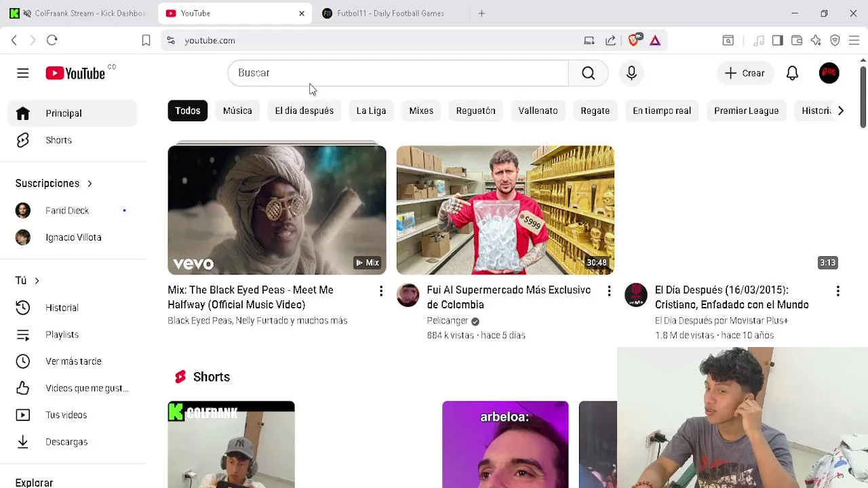
Task: Select the Regate chip
Action: pyautogui.click(x=595, y=110)
